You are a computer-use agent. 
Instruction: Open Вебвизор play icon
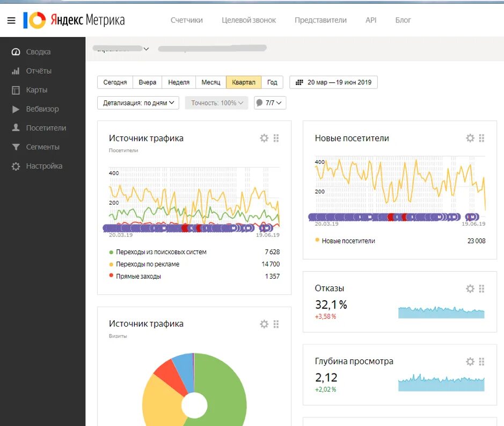[x=16, y=109]
